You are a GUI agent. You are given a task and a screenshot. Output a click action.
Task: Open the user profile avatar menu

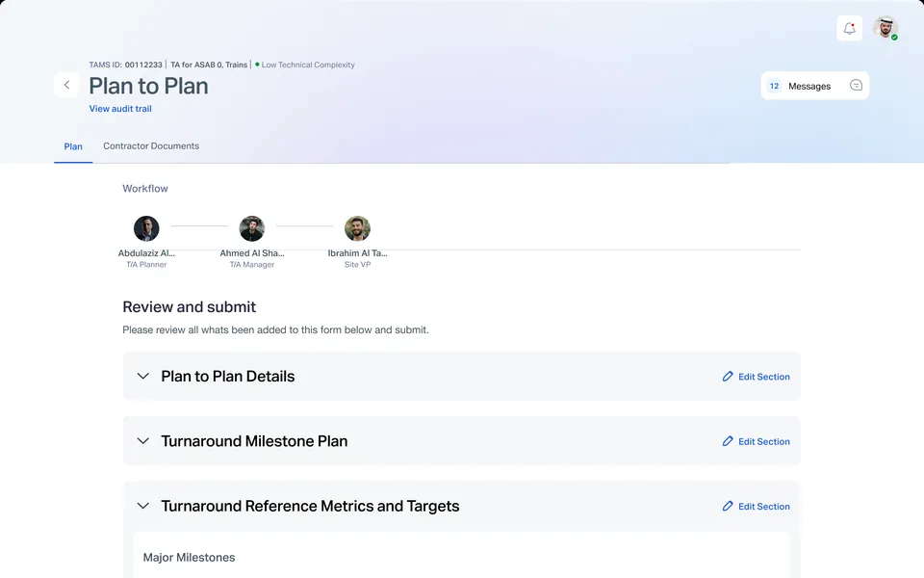point(885,28)
